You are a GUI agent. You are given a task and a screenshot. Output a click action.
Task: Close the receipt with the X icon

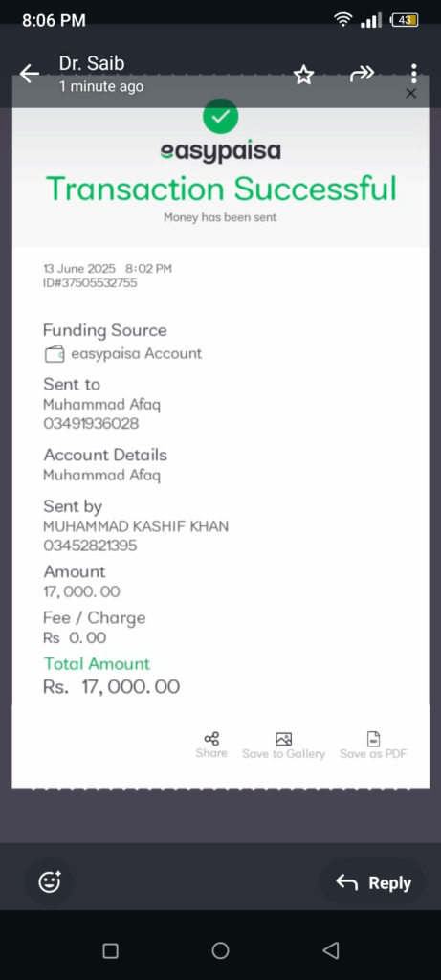click(x=410, y=93)
